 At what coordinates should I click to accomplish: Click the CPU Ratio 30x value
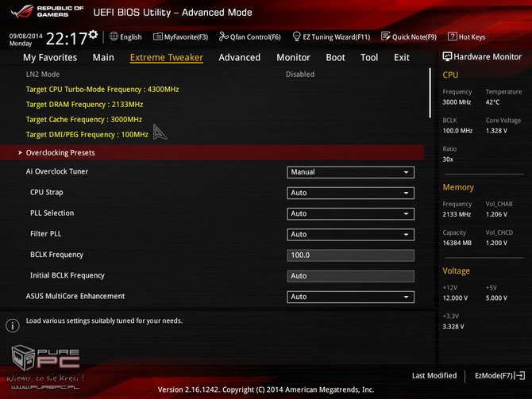448,159
